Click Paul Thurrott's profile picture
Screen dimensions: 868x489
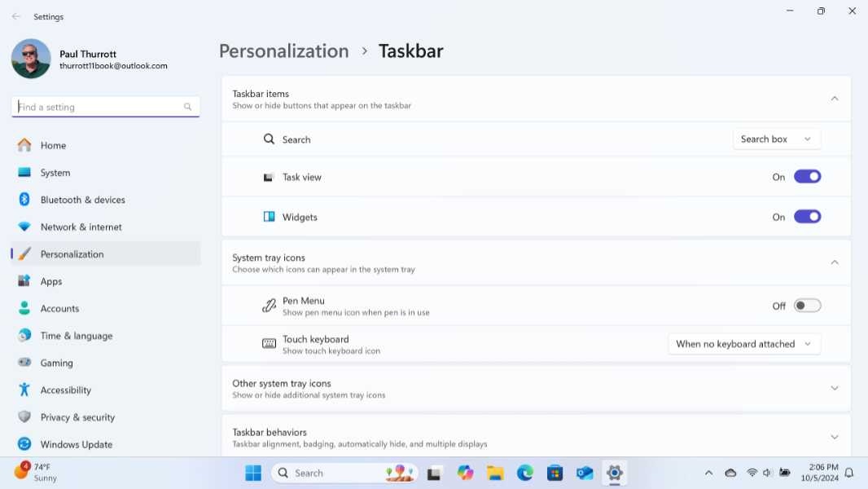pos(31,59)
